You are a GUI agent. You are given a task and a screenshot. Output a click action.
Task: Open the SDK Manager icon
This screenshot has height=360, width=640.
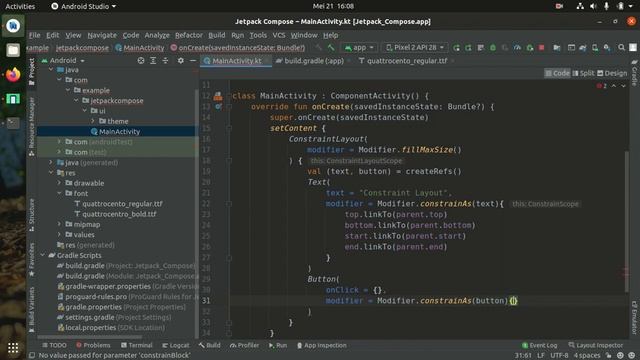607,48
